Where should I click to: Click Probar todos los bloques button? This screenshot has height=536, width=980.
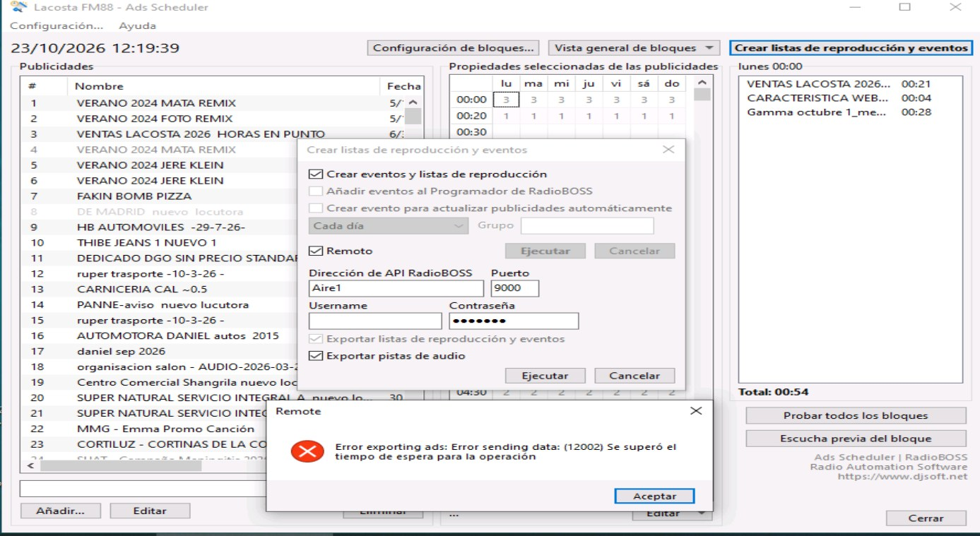coord(856,415)
